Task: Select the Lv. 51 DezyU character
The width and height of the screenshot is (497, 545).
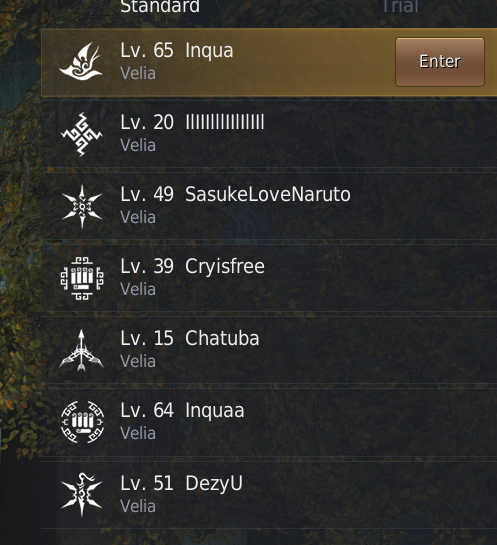Action: coord(269,495)
